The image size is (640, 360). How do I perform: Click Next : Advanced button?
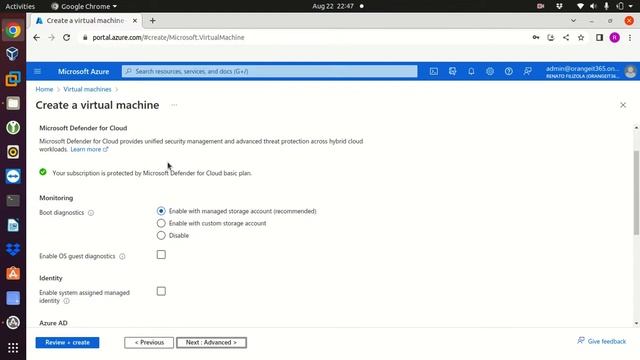(211, 342)
